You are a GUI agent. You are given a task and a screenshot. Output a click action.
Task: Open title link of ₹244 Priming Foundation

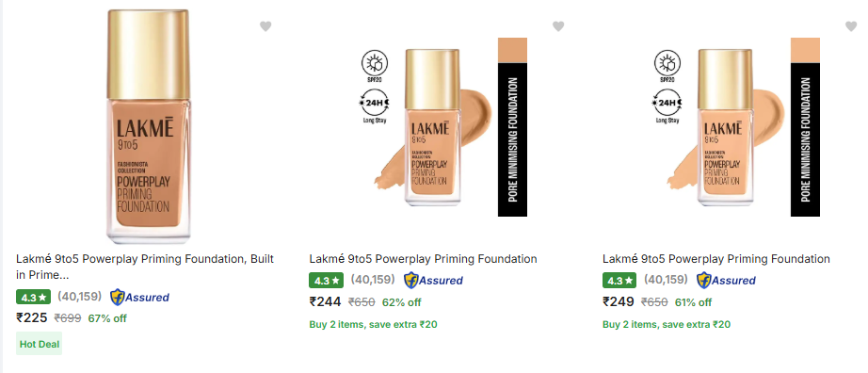coord(423,259)
